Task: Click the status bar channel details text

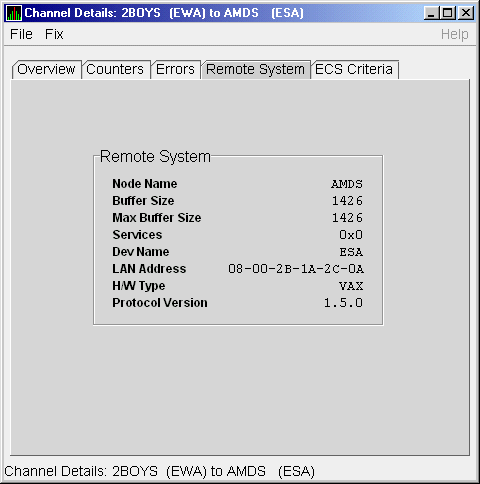Action: [x=159, y=471]
